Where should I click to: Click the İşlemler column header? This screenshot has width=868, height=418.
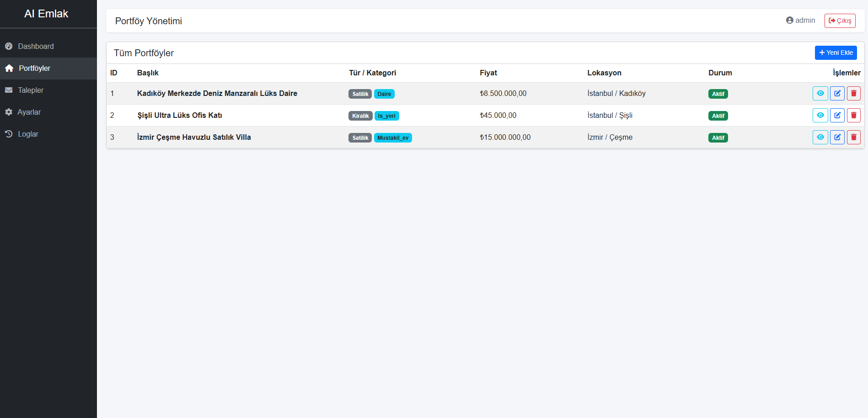(847, 73)
